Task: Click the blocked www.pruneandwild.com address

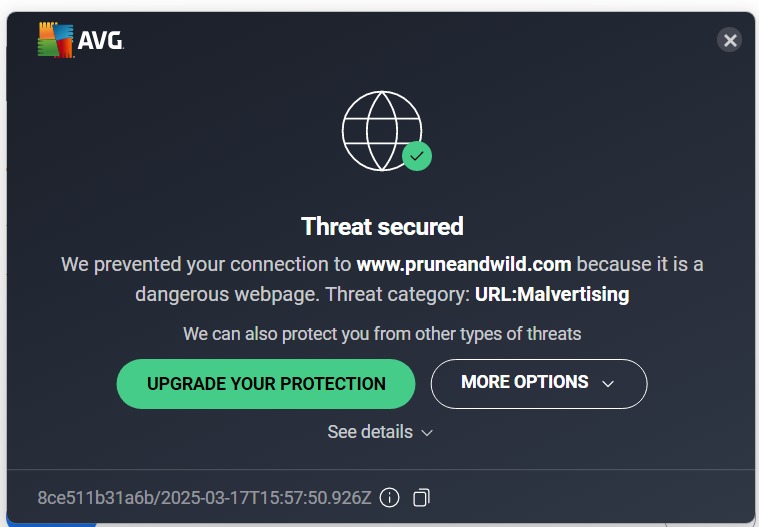Action: 464,265
